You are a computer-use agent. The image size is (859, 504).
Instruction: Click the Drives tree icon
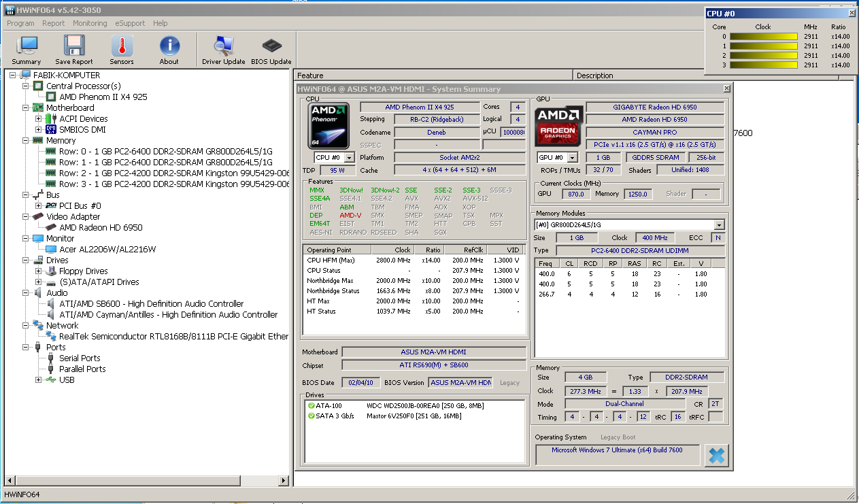coord(39,260)
